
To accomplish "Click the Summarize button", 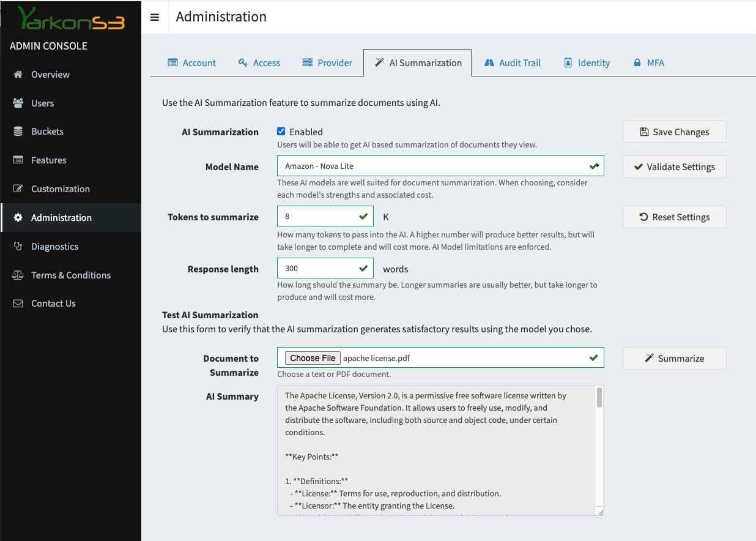I will (x=674, y=359).
